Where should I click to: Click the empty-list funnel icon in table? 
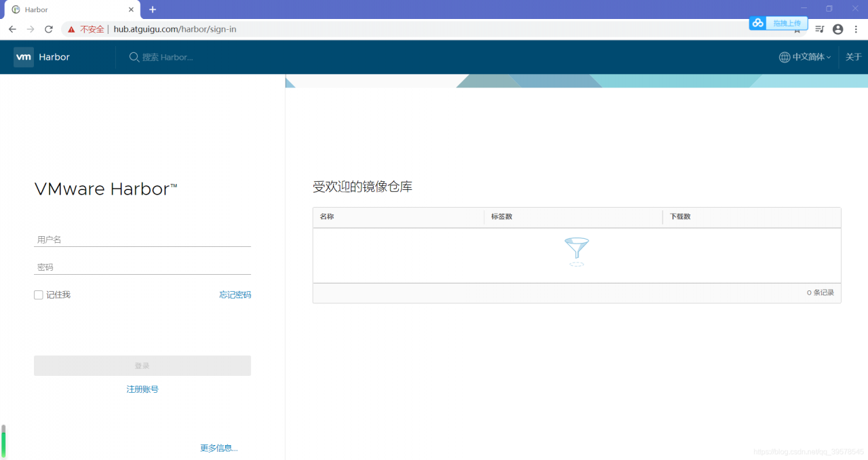coord(576,252)
